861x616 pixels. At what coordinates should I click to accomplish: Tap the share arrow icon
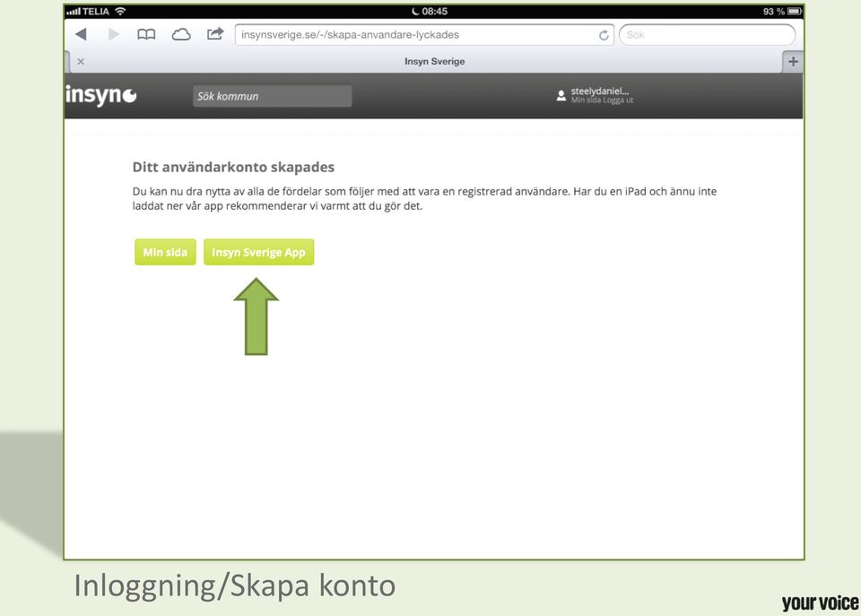(215, 34)
